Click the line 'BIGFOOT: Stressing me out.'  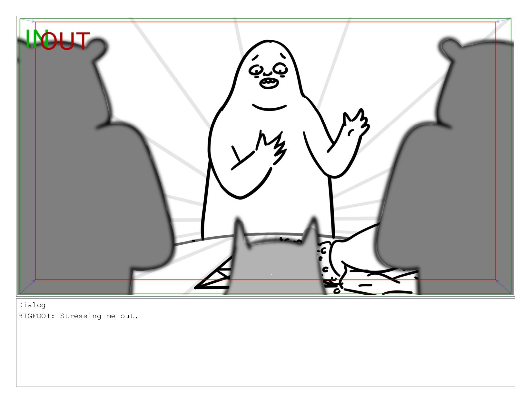coord(78,316)
